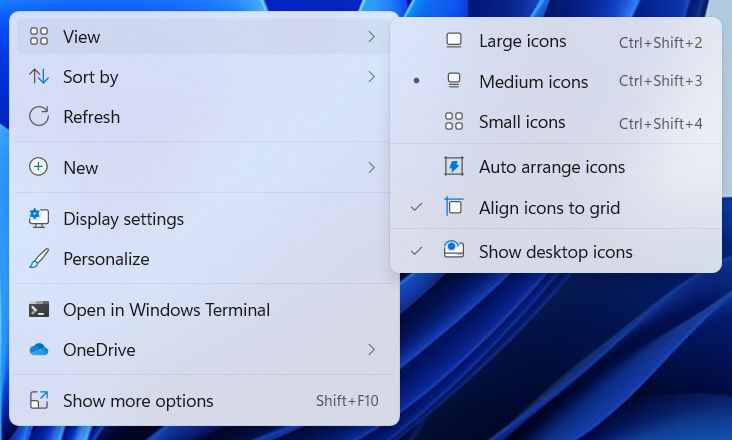
Task: Click the Ctrl+Shift+3 shortcut text
Action: [x=661, y=81]
